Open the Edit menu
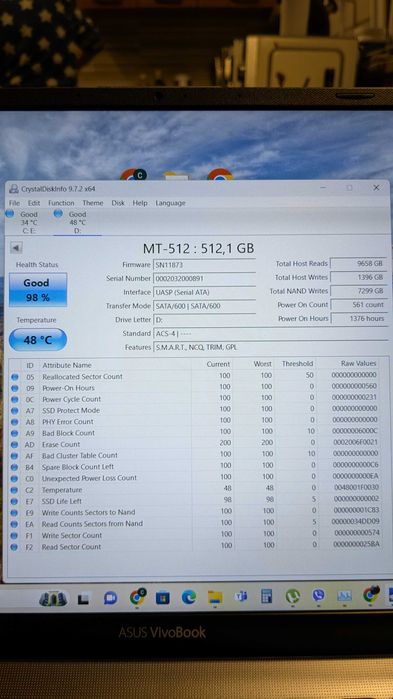The height and width of the screenshot is (699, 393). [34, 203]
